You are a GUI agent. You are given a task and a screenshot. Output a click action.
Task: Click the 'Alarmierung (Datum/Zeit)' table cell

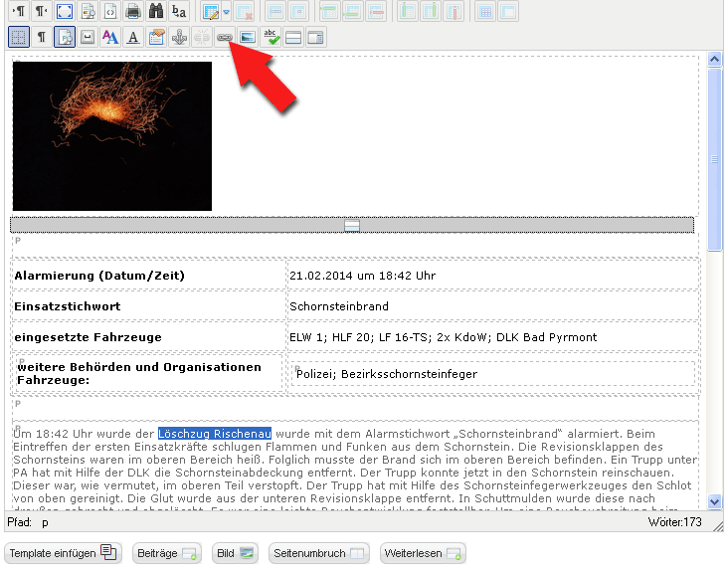pyautogui.click(x=148, y=276)
